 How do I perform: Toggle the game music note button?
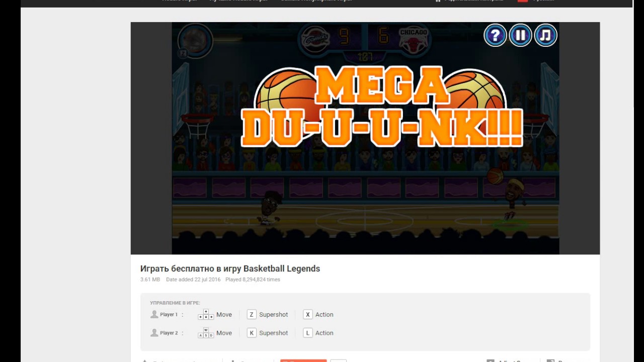click(x=545, y=35)
